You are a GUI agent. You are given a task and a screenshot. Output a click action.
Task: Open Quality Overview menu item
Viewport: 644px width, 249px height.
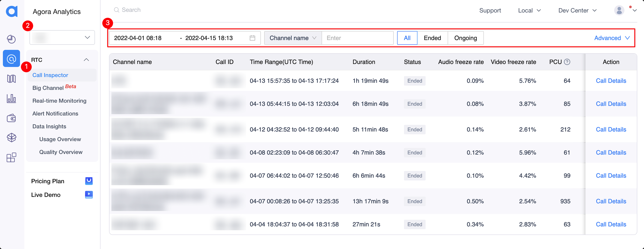[61, 152]
